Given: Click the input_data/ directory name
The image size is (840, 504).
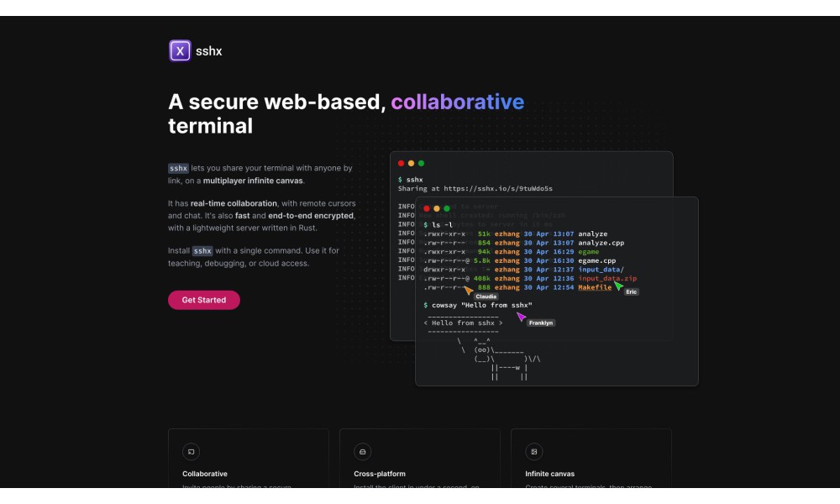Looking at the screenshot, I should point(601,270).
